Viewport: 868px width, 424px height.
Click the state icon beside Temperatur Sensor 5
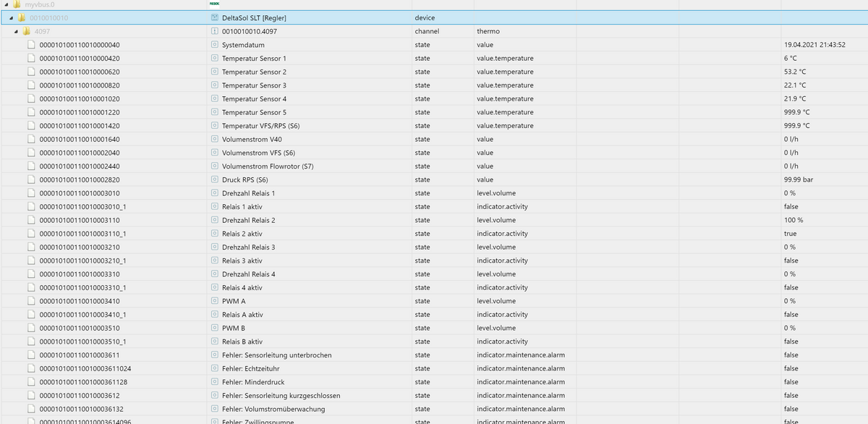[x=214, y=112]
